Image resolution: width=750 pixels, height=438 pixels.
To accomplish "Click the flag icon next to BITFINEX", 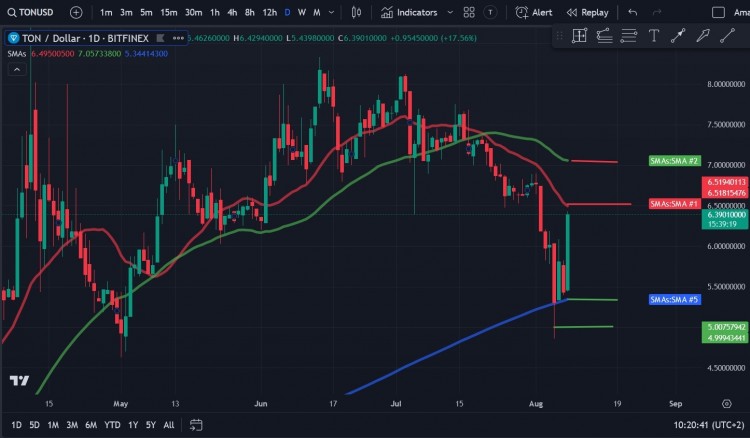I will click(161, 38).
